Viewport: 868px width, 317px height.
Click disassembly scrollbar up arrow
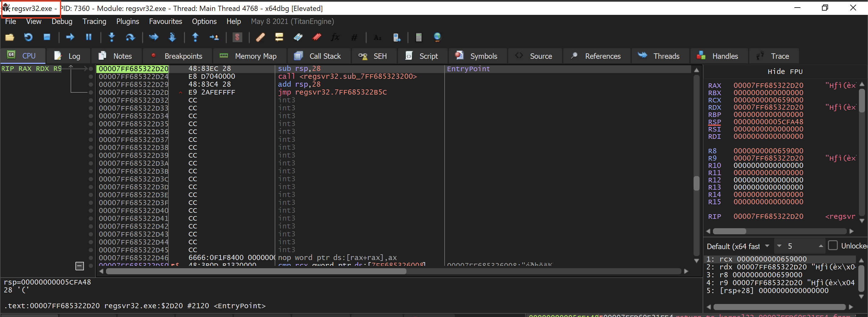click(x=697, y=70)
